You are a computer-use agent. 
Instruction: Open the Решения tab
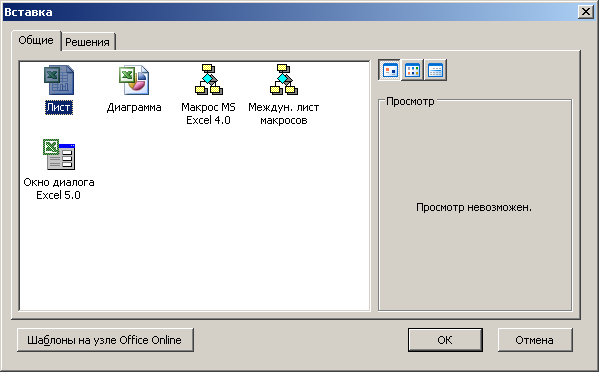pos(87,42)
